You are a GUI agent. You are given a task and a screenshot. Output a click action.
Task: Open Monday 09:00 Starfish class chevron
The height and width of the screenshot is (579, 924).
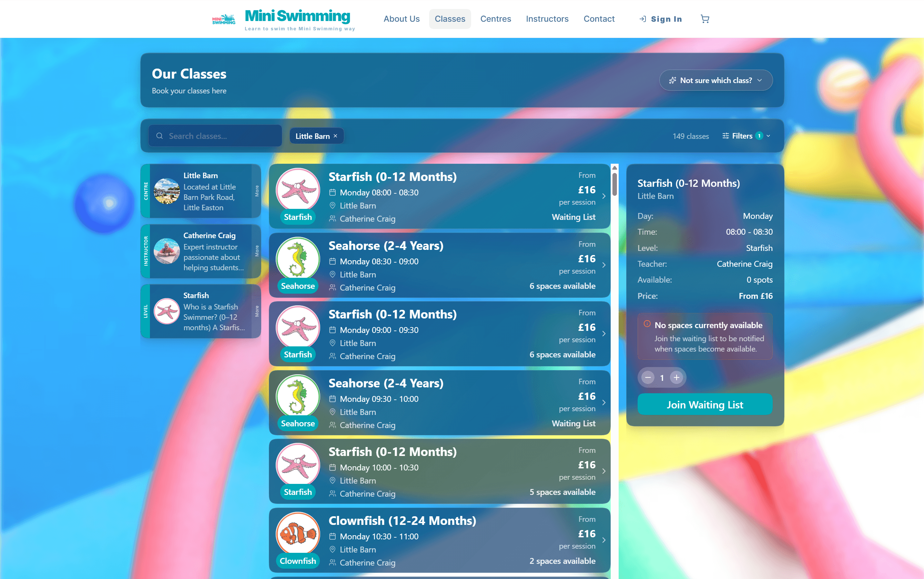[x=604, y=334]
